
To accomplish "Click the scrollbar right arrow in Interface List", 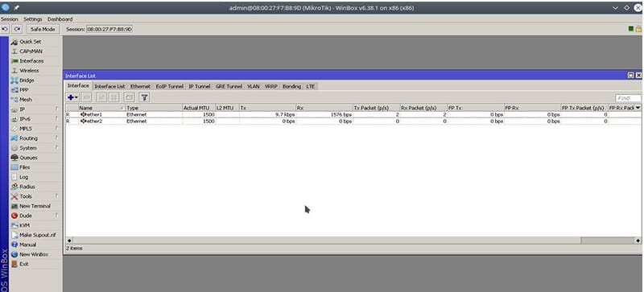I will click(638, 241).
